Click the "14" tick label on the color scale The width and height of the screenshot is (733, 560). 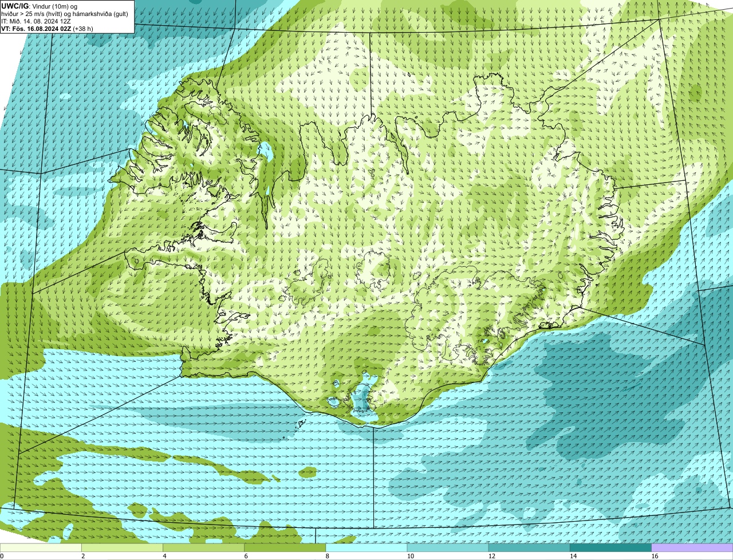click(x=573, y=556)
